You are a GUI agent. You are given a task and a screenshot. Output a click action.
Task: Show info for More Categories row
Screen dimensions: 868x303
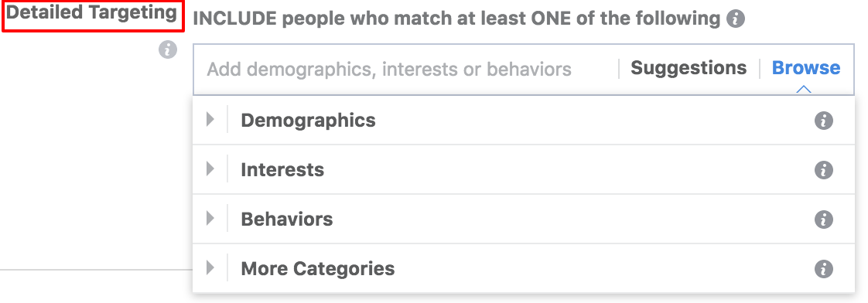tap(824, 269)
